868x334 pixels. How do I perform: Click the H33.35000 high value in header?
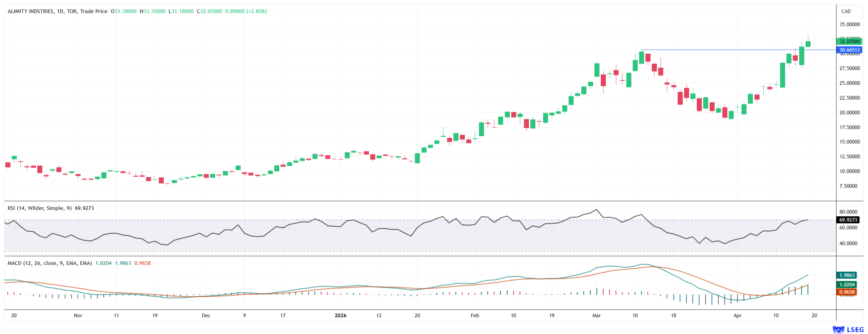[152, 11]
